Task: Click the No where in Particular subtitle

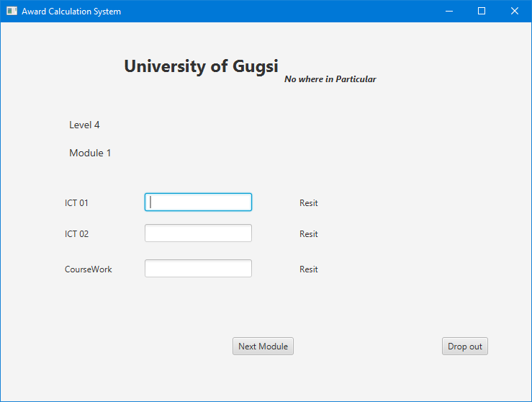Action: click(x=330, y=79)
